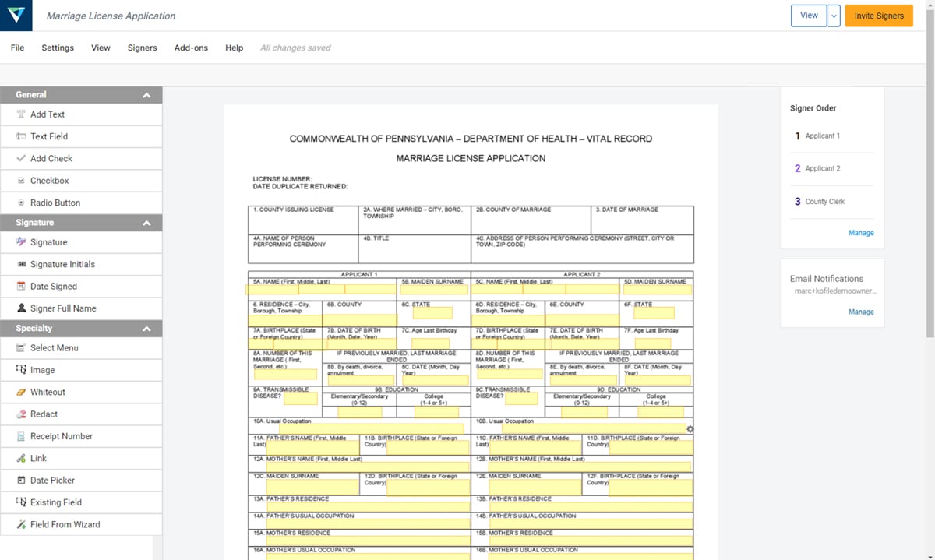Choose the Select Menu tool icon
935x560 pixels.
[21, 348]
